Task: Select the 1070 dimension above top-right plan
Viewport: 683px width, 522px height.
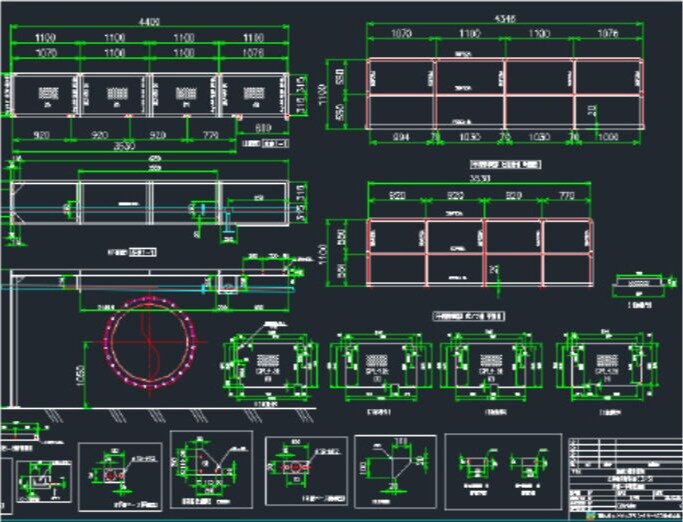Action: pyautogui.click(x=400, y=34)
